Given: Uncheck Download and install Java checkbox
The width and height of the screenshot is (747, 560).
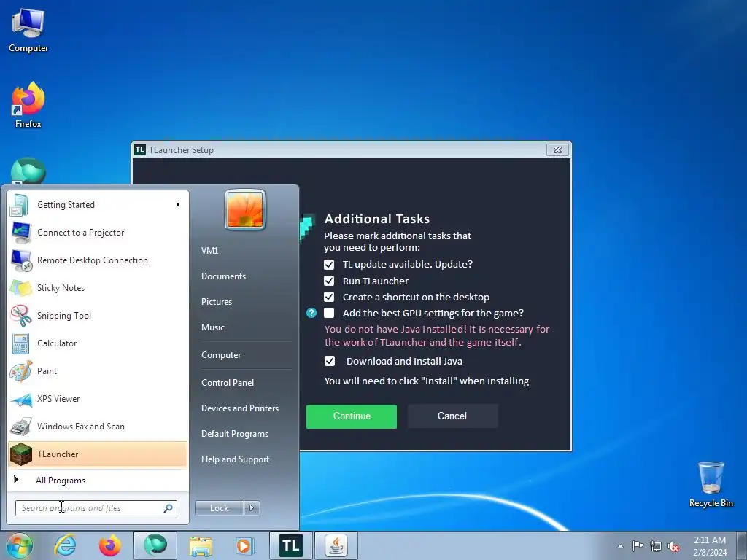Looking at the screenshot, I should [x=330, y=361].
